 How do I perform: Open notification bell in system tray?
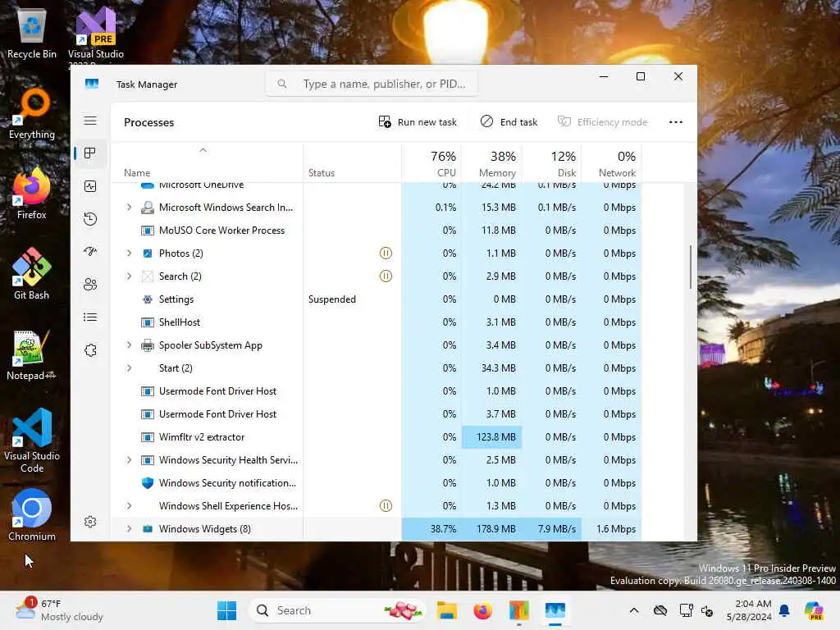[784, 610]
